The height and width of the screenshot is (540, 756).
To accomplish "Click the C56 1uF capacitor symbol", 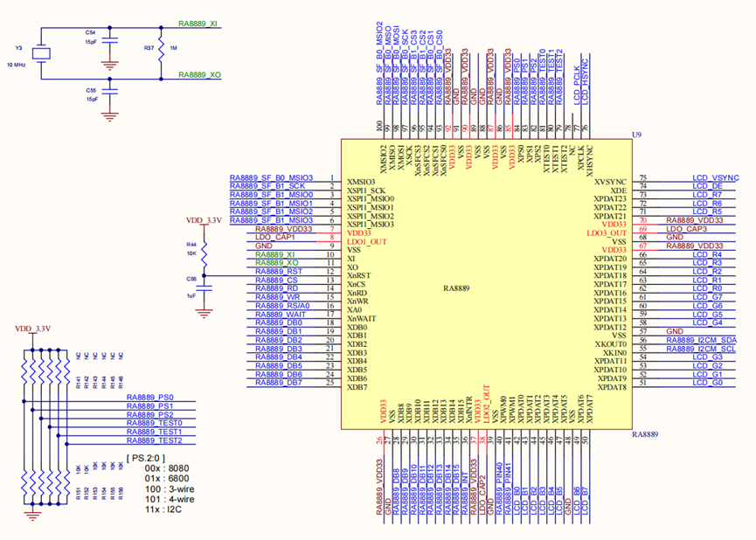I will pos(204,287).
